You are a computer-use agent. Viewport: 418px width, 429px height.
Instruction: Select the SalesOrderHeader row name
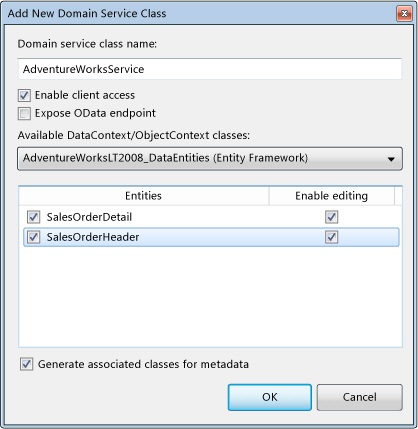(x=93, y=237)
